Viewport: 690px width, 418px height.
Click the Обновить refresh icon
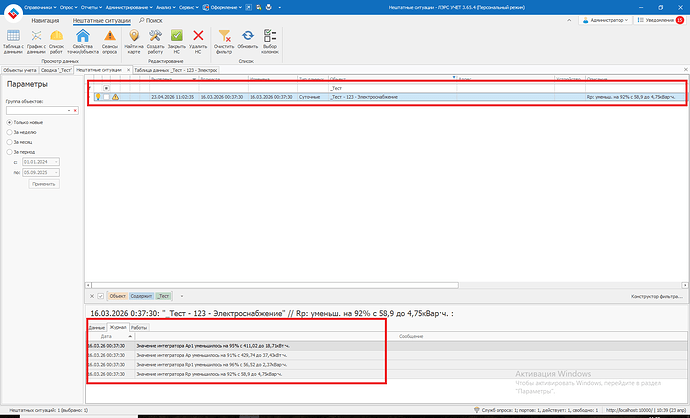coord(247,40)
